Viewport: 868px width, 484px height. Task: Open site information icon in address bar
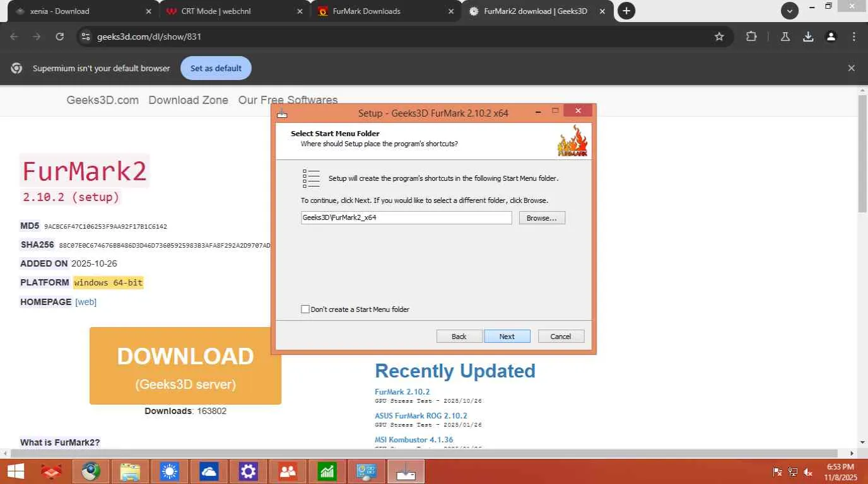(86, 37)
